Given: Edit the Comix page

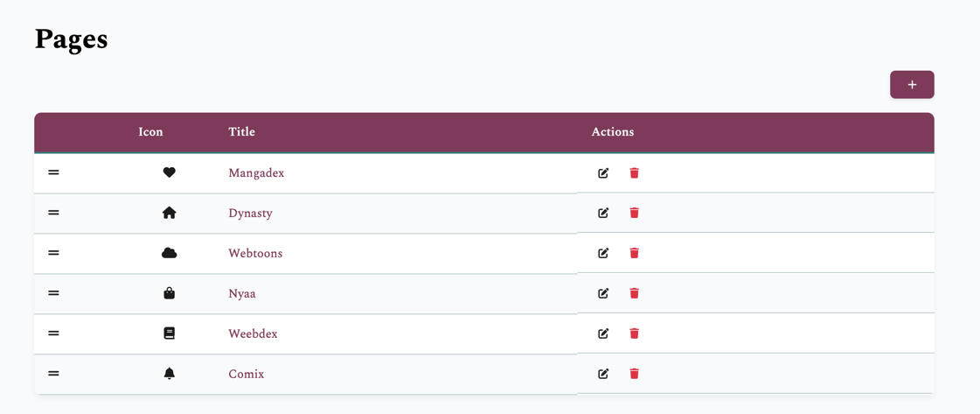Looking at the screenshot, I should (x=603, y=374).
